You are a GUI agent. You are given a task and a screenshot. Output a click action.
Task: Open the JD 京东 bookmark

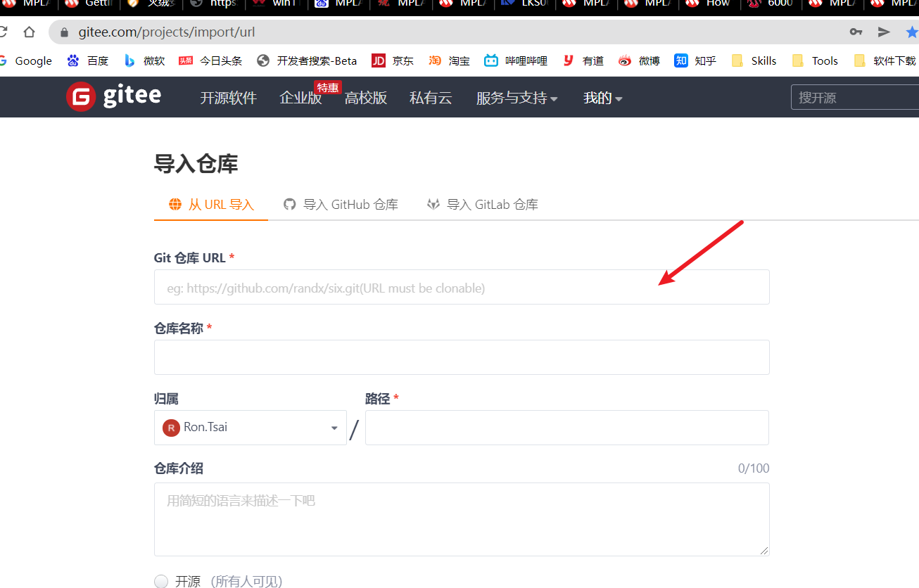point(393,61)
